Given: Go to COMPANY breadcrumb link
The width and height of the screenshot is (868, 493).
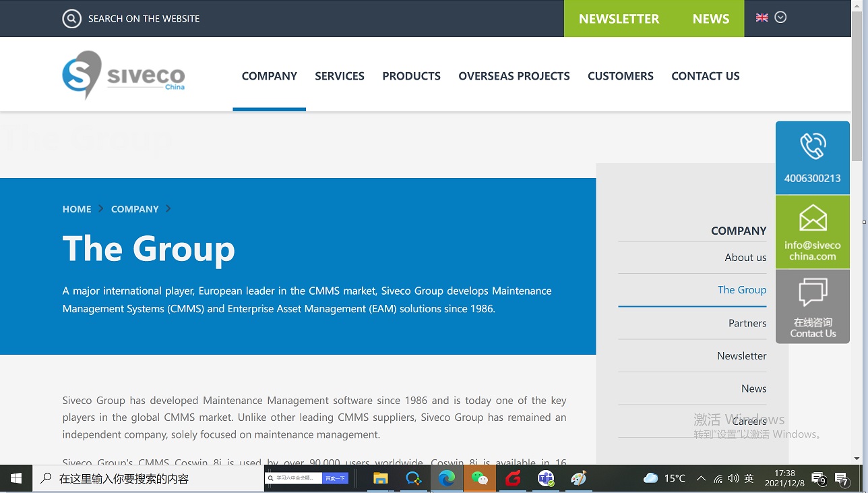Looking at the screenshot, I should 135,209.
